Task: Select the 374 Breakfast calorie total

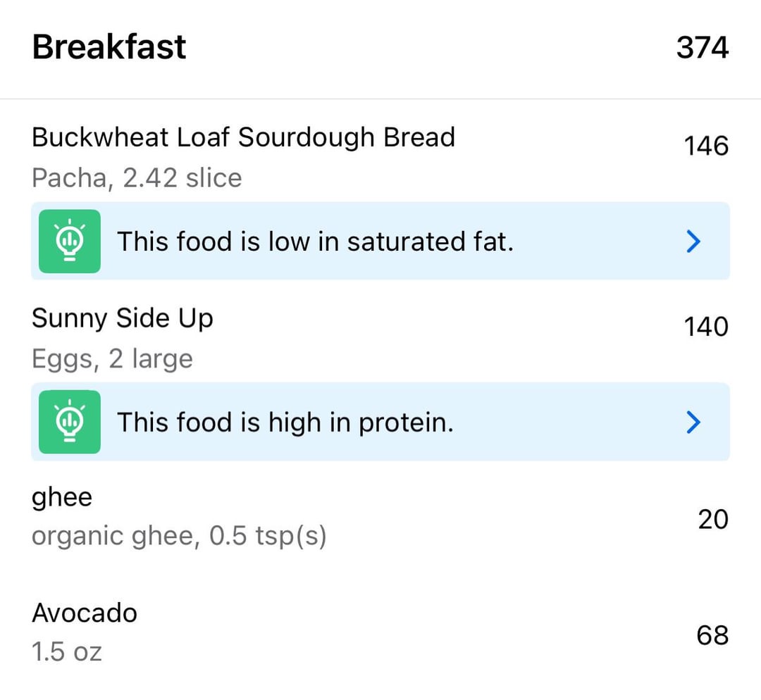Action: [x=703, y=48]
